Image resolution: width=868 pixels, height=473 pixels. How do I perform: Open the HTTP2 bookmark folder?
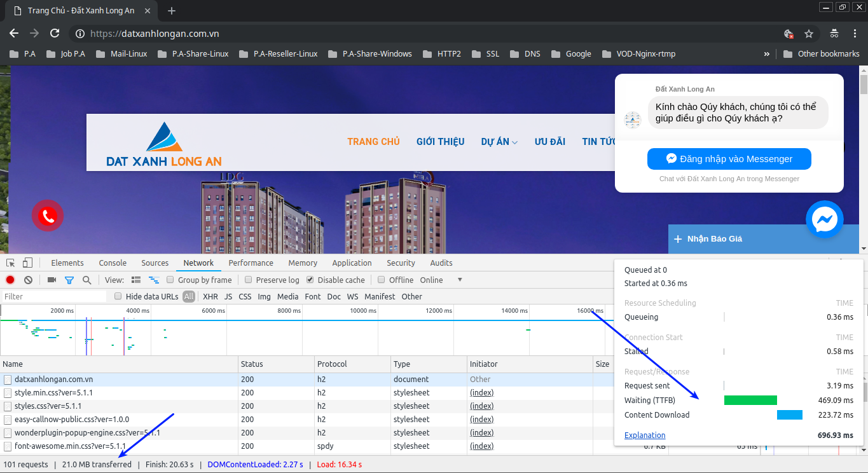(x=442, y=54)
